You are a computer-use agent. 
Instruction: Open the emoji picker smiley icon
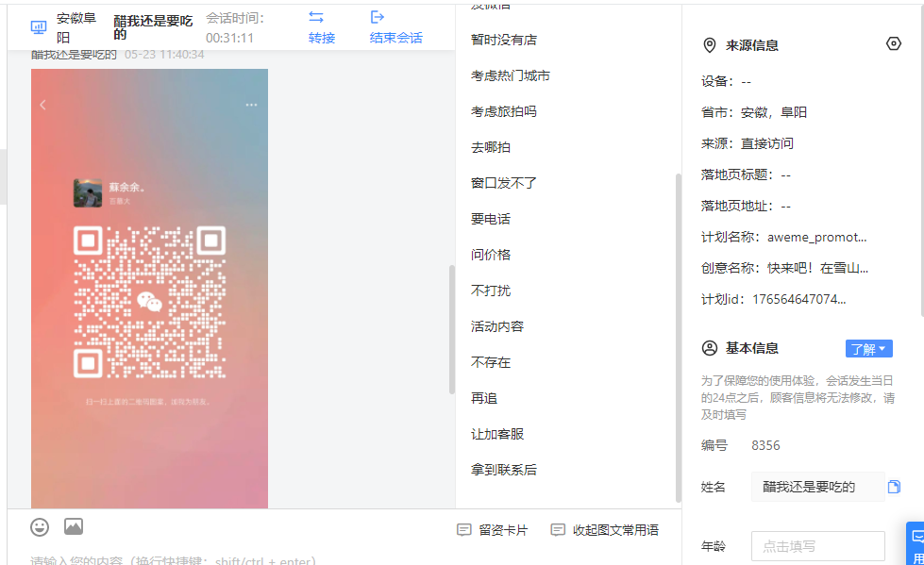[x=40, y=527]
